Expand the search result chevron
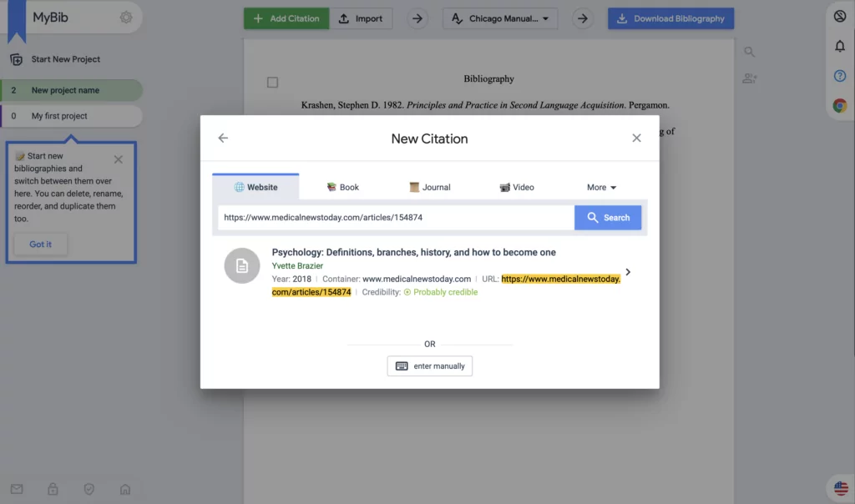Image resolution: width=855 pixels, height=504 pixels. 628,272
